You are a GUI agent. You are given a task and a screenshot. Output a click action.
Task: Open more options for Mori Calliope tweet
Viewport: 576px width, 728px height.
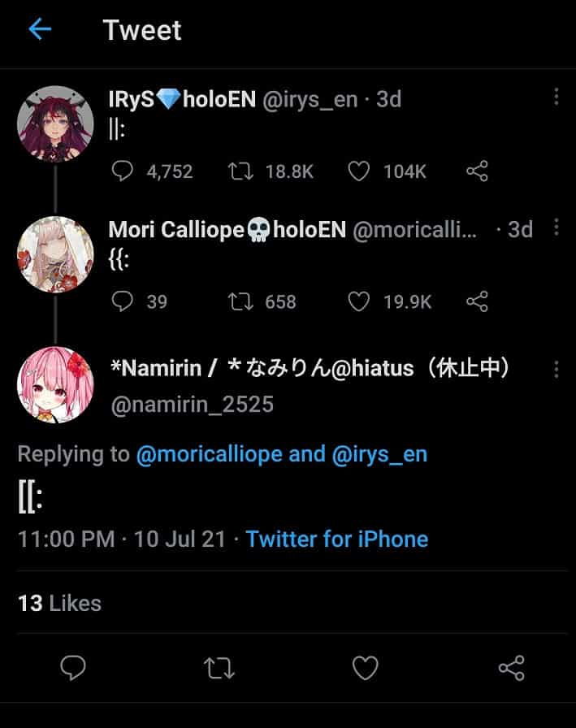557,227
